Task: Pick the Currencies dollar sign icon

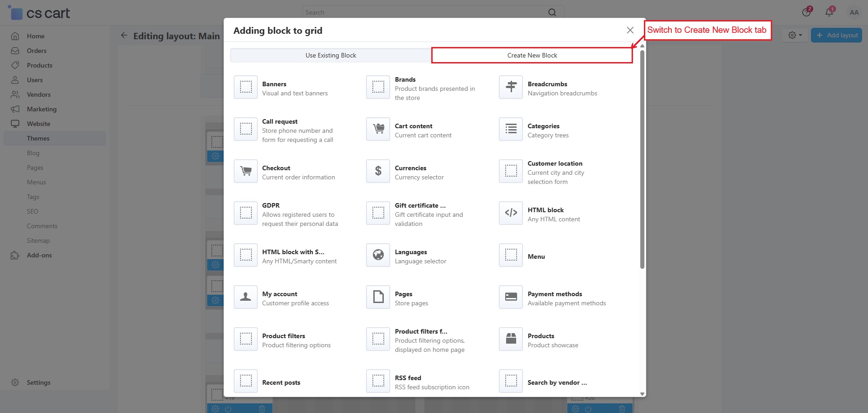Action: (378, 171)
